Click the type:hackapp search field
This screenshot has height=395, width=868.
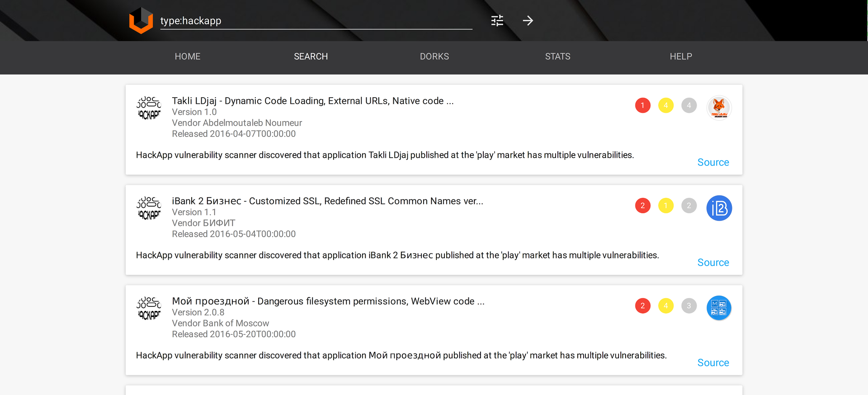tap(316, 21)
